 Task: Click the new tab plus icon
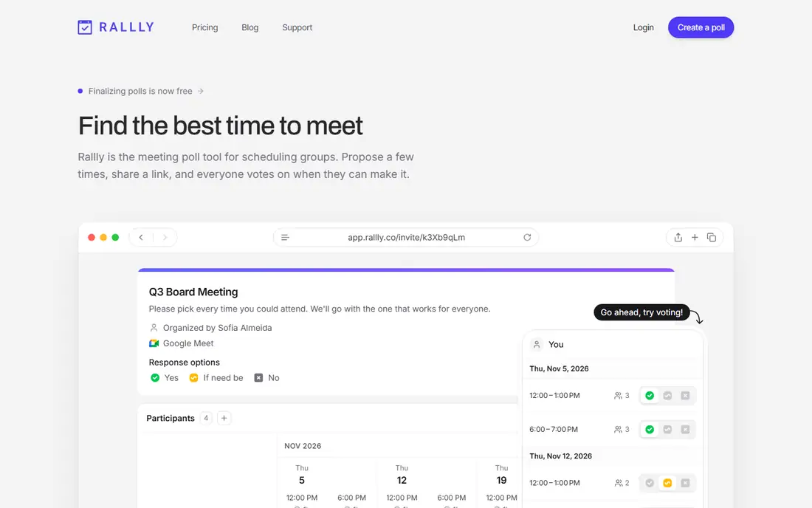(x=695, y=237)
